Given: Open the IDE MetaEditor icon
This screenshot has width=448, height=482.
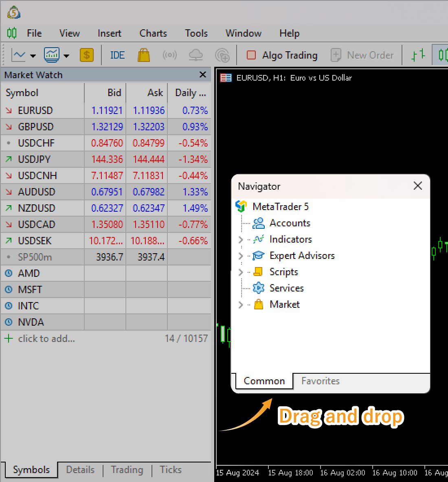Looking at the screenshot, I should (x=117, y=55).
